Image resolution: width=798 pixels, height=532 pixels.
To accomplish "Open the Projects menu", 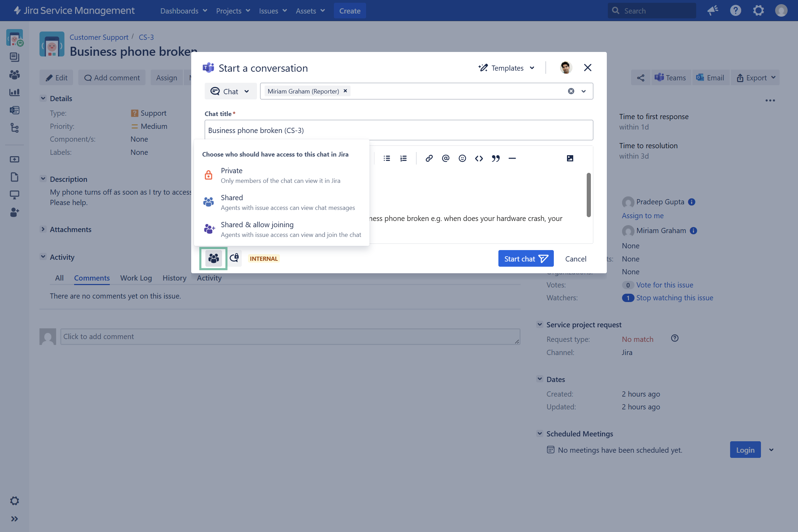I will (x=233, y=11).
